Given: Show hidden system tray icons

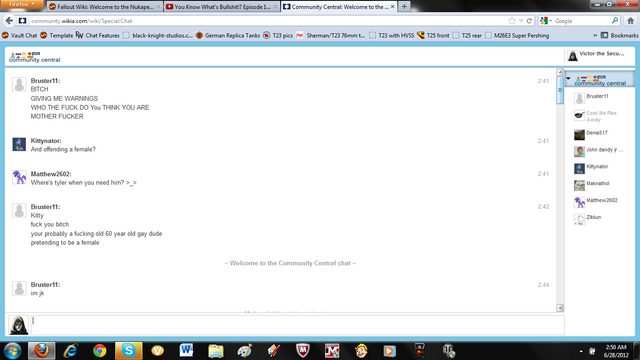Looking at the screenshot, I should (581, 351).
